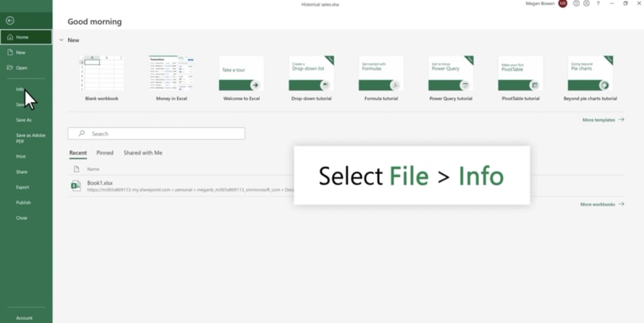Screen dimensions: 644x323
Task: Click the open folder icon in the sidebar
Action: [x=10, y=67]
